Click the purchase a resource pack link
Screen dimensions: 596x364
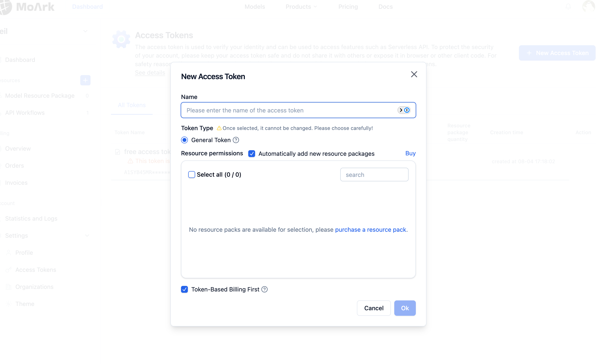point(370,230)
